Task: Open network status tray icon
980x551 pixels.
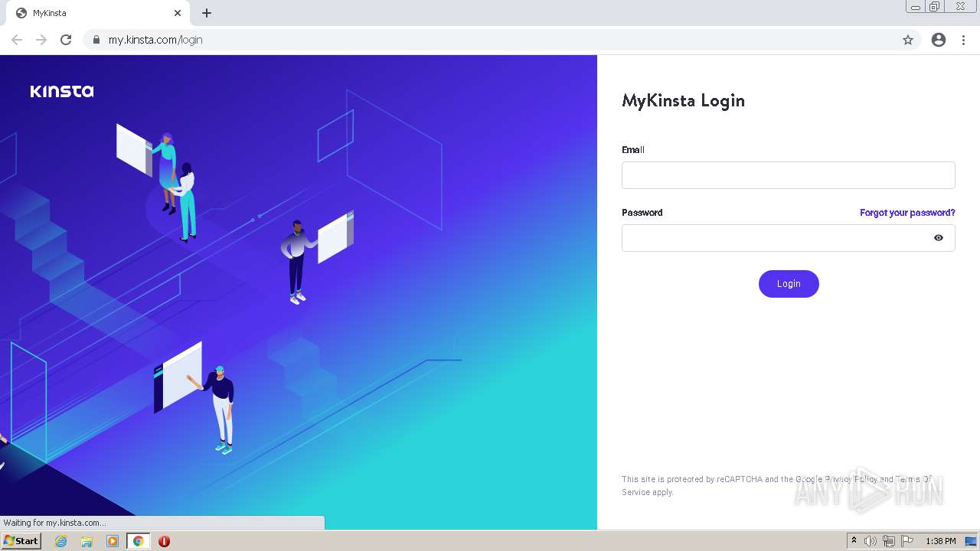Action: [889, 541]
